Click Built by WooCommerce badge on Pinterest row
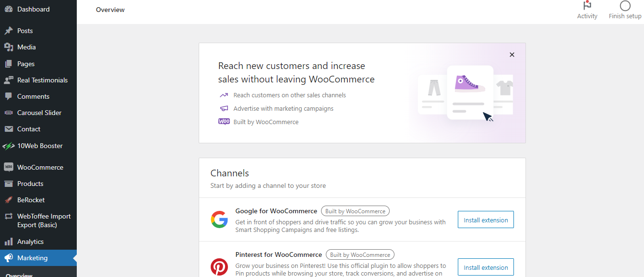 coord(360,255)
